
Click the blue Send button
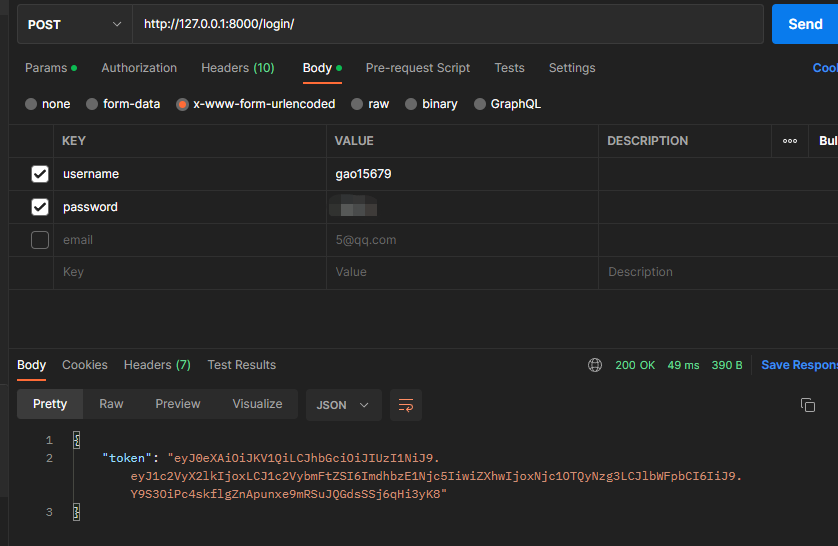coord(804,24)
